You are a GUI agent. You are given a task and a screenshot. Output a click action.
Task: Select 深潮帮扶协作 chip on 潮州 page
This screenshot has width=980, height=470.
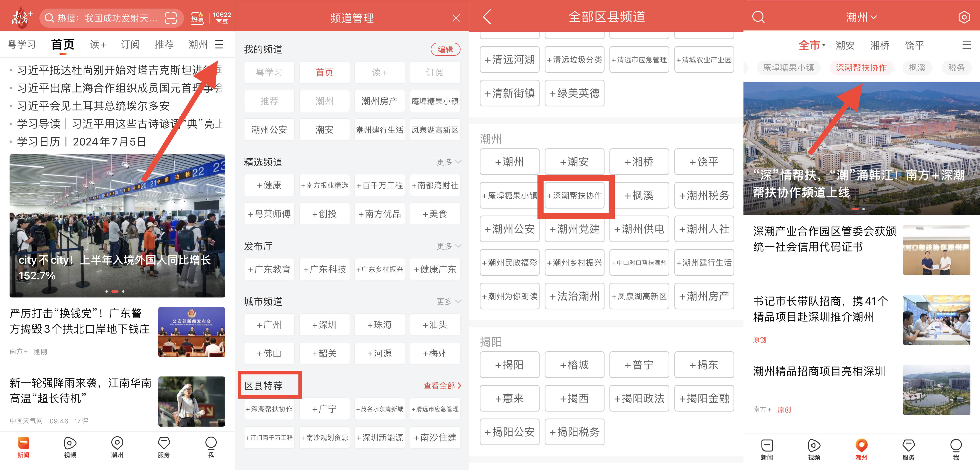(861, 68)
